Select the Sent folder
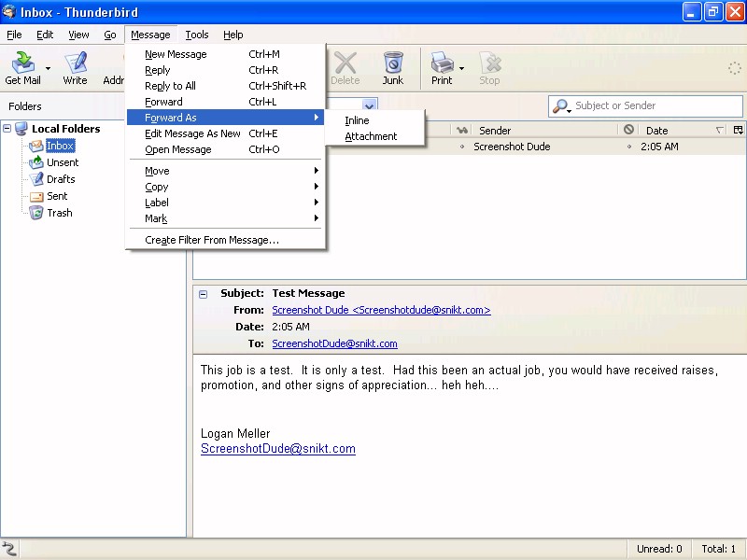 [57, 196]
